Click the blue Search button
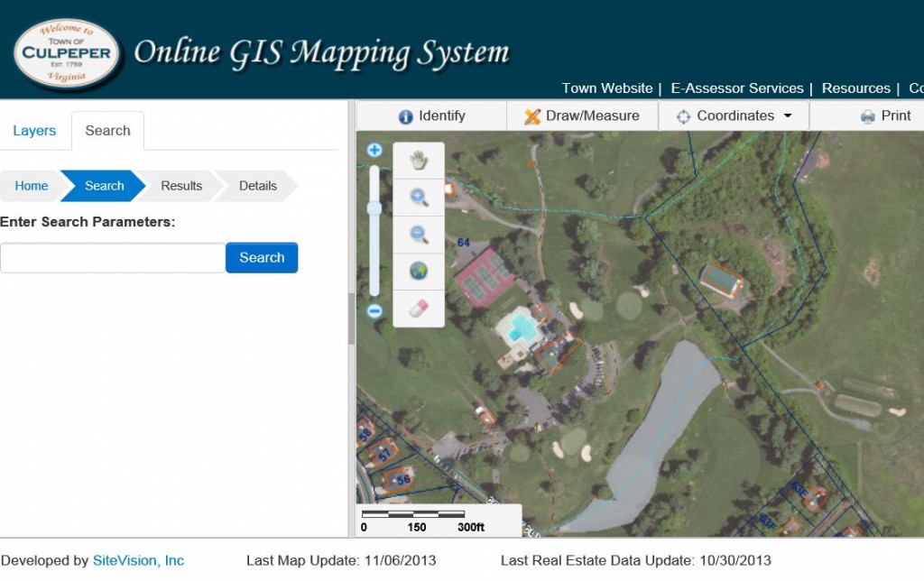Screen dimensions: 924x581 point(262,258)
